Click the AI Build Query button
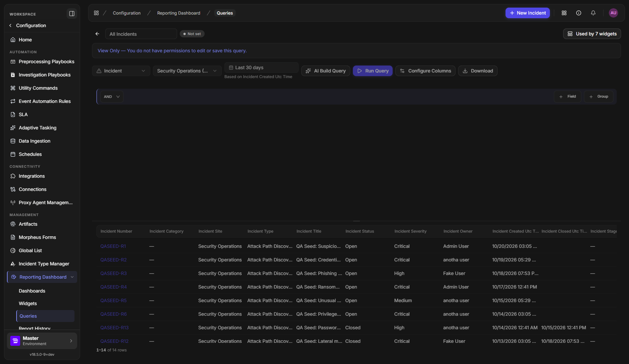 coord(326,71)
